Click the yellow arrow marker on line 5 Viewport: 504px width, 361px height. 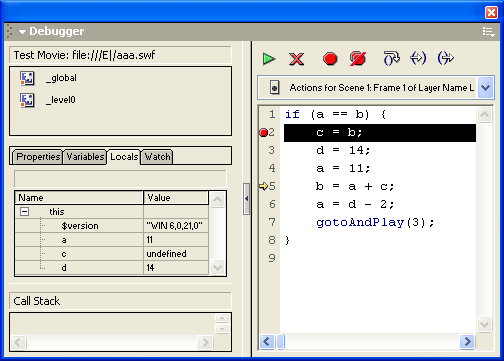263,186
